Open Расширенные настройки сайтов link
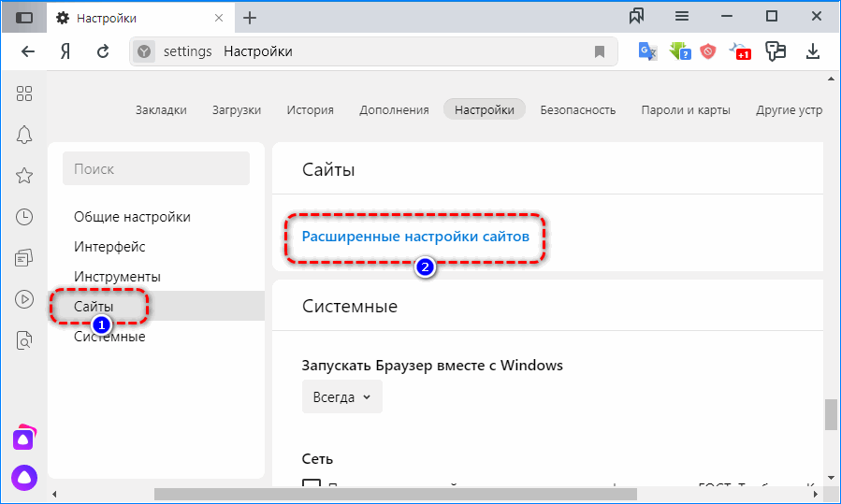 [x=415, y=237]
